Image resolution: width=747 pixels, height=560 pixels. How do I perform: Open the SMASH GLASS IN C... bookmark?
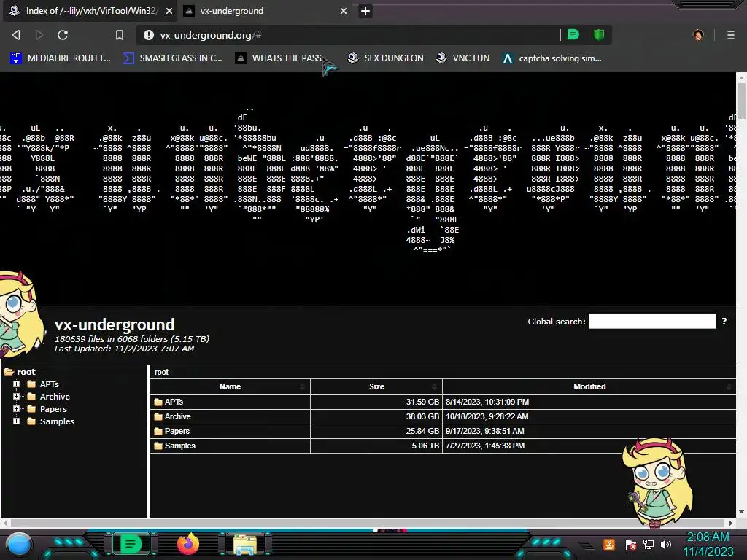tap(172, 58)
